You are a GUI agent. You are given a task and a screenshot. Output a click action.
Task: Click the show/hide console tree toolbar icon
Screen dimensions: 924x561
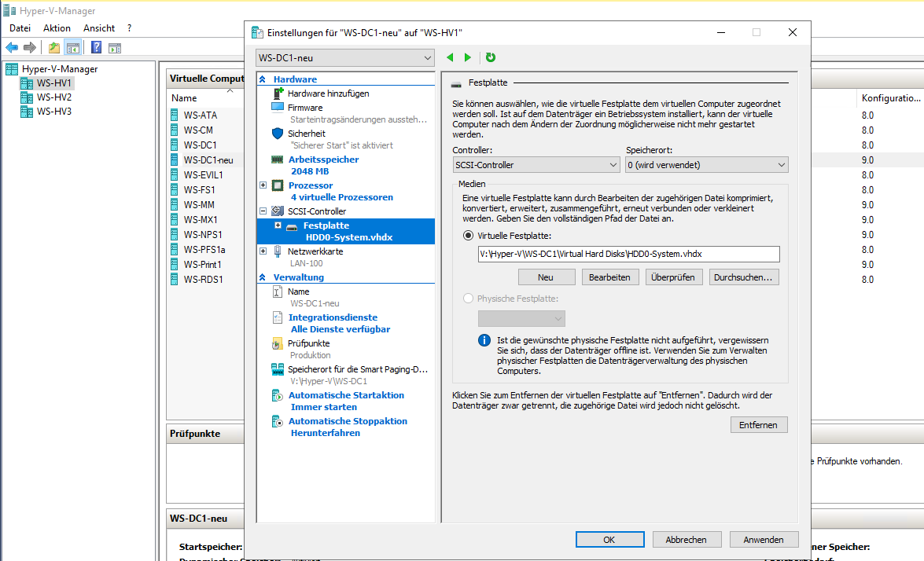coord(73,48)
